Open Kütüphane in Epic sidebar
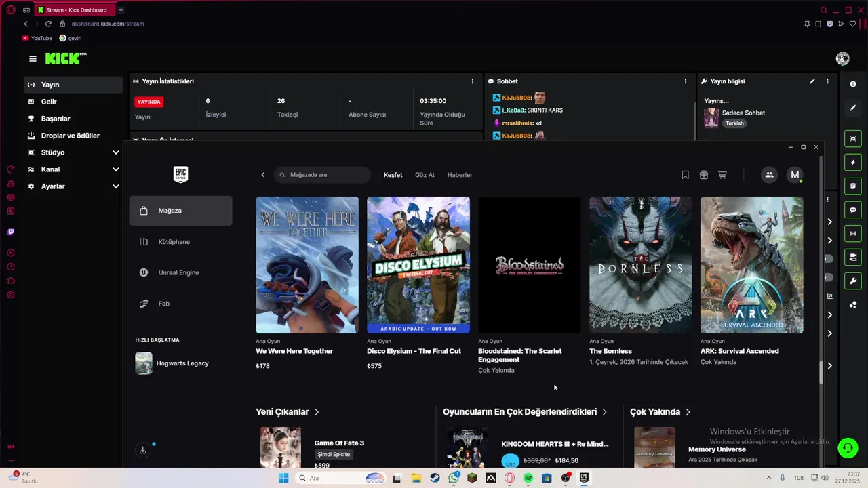The image size is (868, 488). point(180,242)
